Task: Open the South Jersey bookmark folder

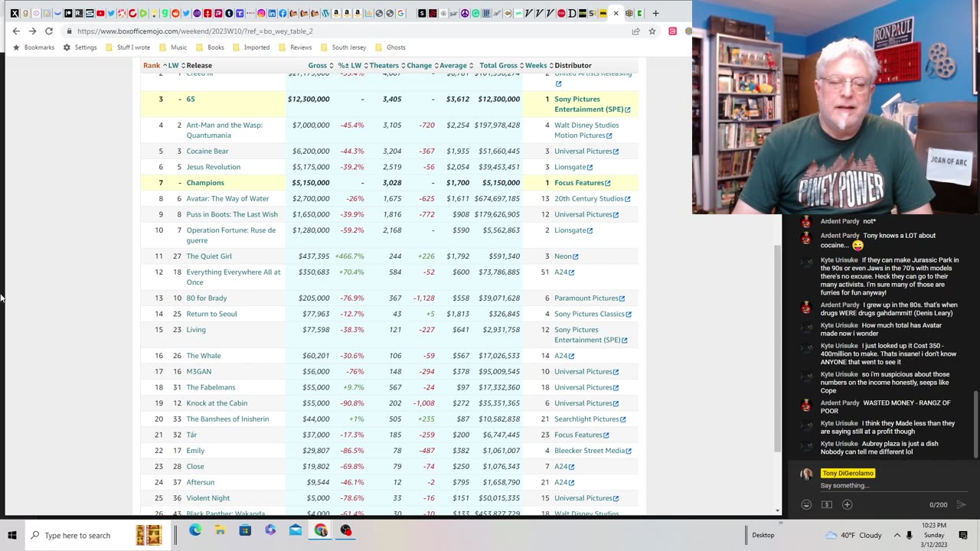Action: click(x=344, y=47)
